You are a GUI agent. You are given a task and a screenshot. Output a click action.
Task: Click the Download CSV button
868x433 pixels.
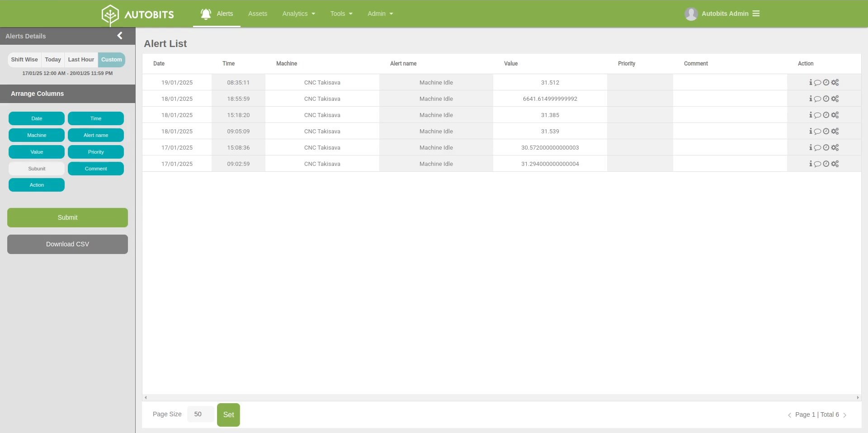point(67,244)
